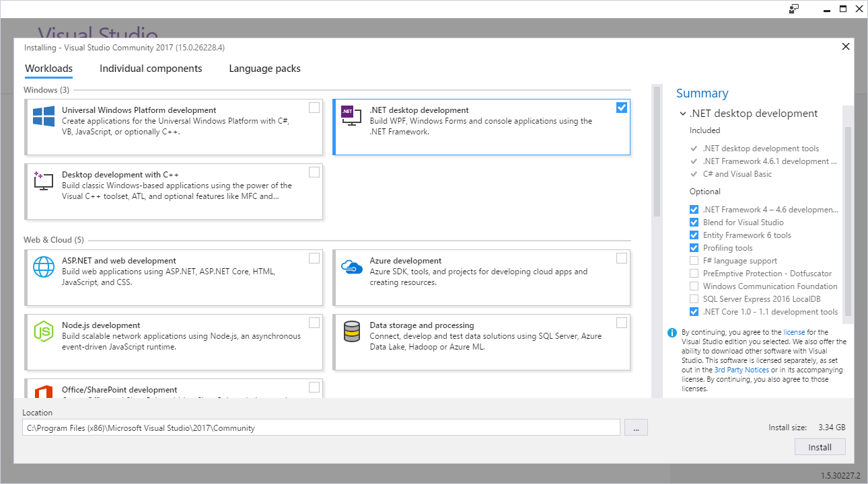Click the Desktop development with C++ icon
Viewport: 868px width, 484px height.
click(x=44, y=180)
